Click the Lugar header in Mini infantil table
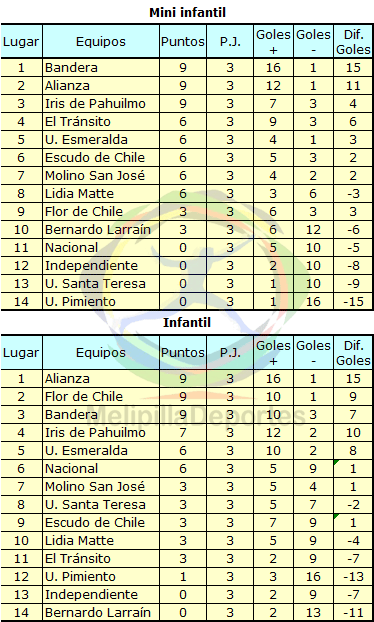This screenshot has width=374, height=622. coord(21,42)
